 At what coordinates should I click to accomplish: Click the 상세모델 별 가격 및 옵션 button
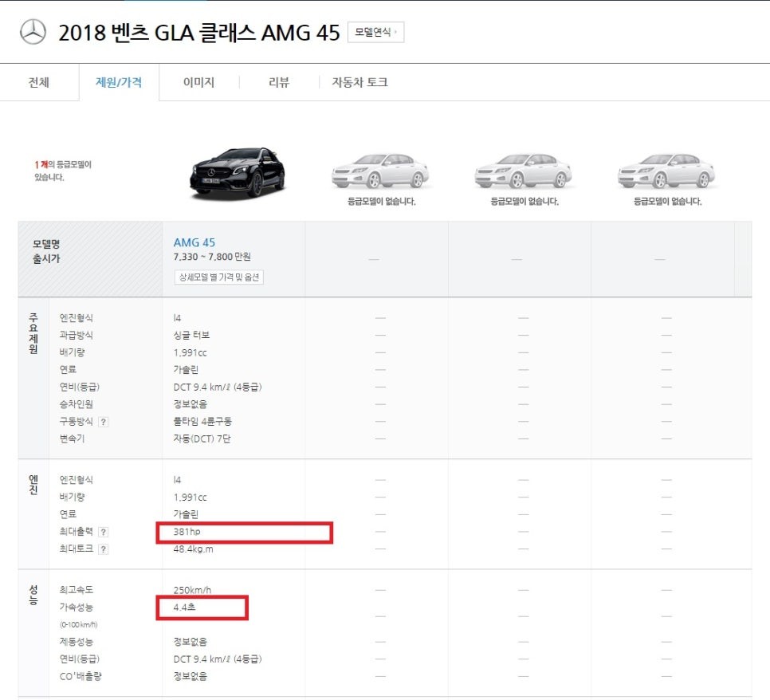(x=218, y=277)
